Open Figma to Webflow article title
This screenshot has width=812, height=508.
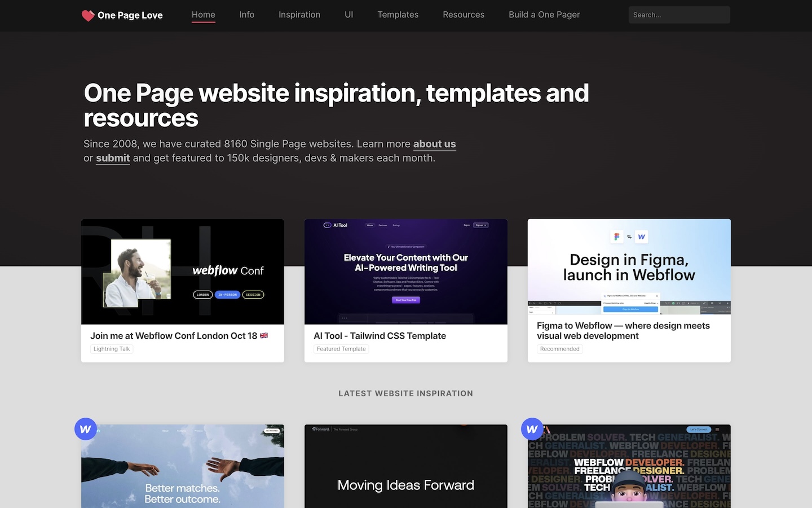click(623, 331)
